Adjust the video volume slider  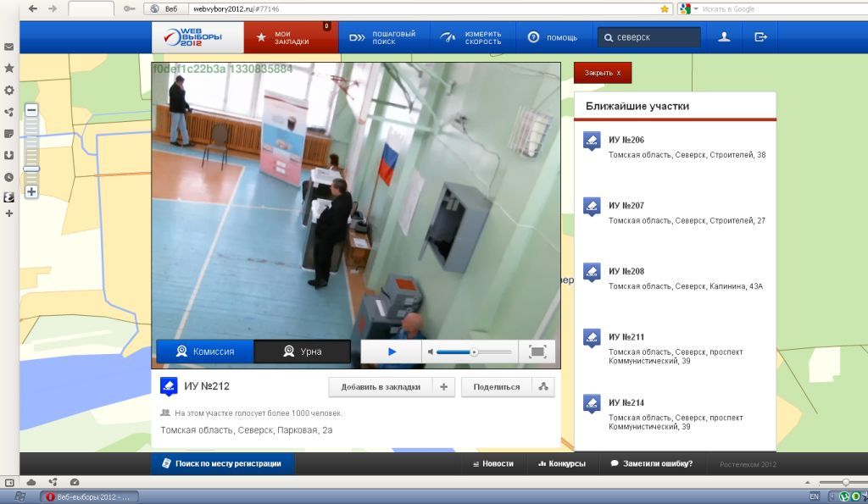pos(473,352)
